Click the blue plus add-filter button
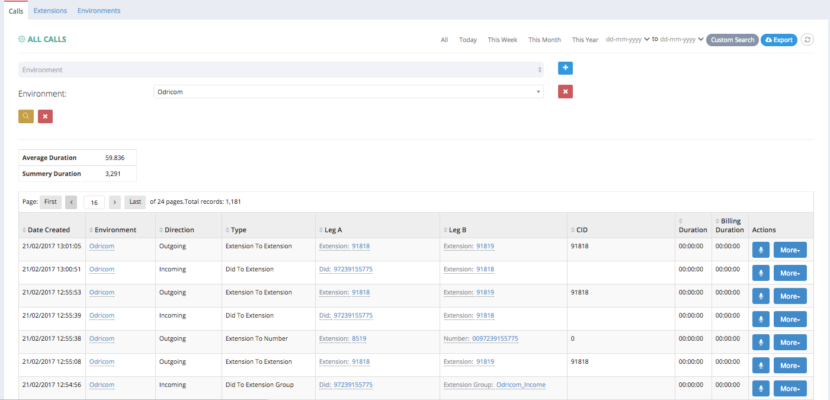 (565, 69)
